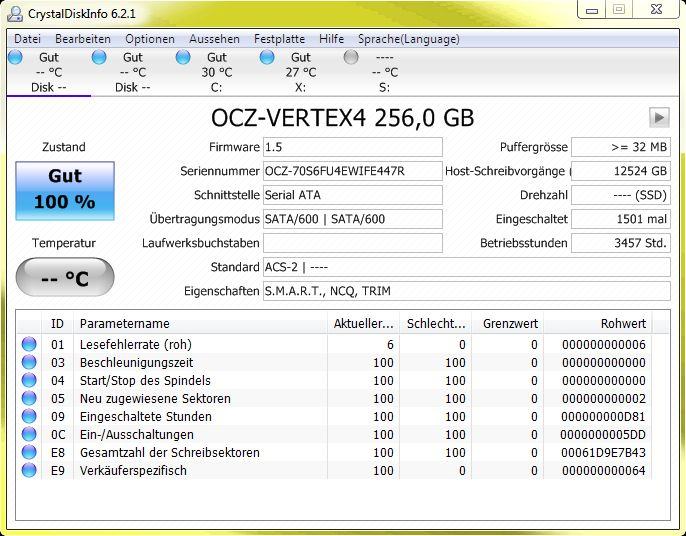Click the ID column header
This screenshot has height=536, width=686.
pos(57,324)
